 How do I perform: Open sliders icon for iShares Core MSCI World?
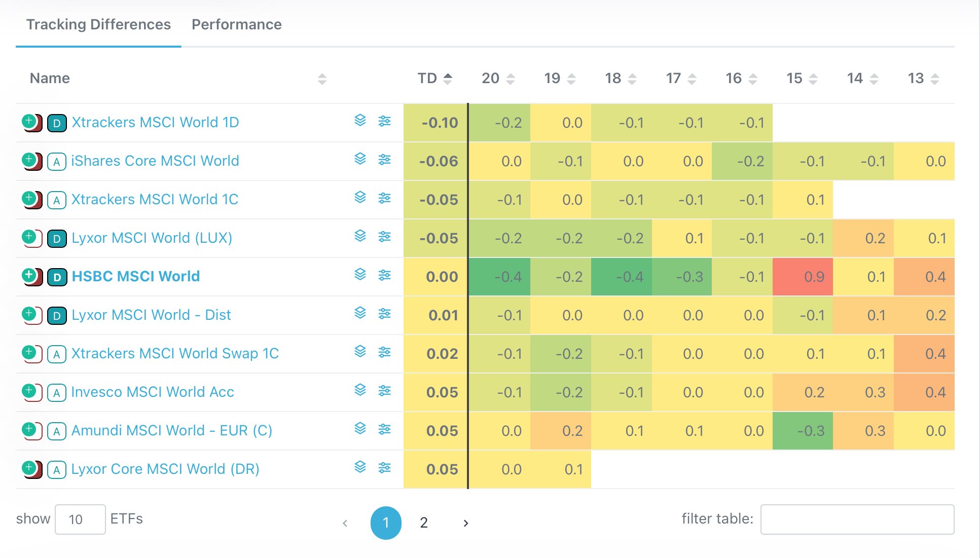click(x=384, y=160)
